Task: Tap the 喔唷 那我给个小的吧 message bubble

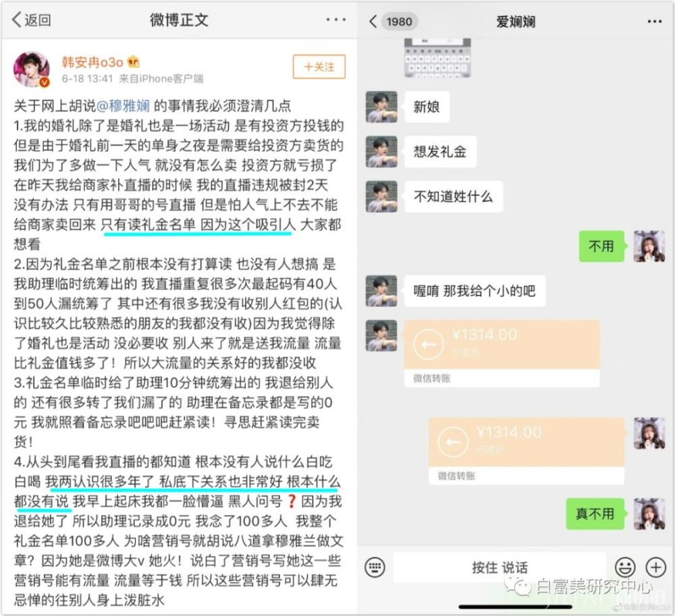Action: 475,291
